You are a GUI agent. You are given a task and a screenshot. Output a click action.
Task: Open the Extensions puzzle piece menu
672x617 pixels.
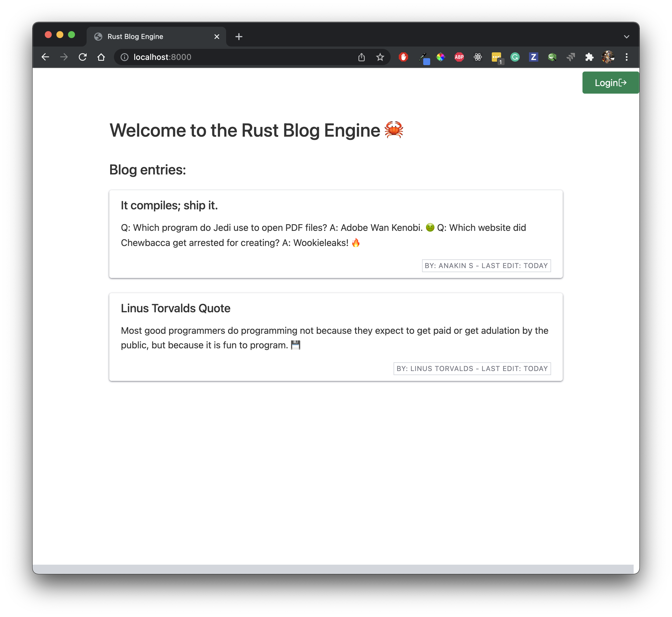click(x=589, y=57)
